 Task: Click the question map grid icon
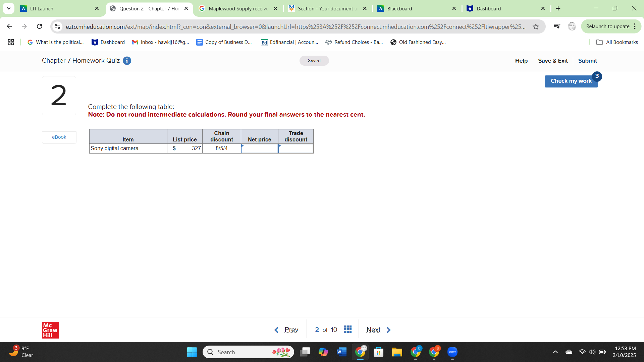[x=348, y=329]
